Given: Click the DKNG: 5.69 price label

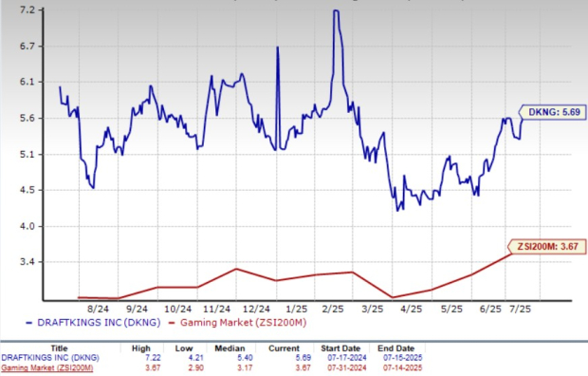Looking at the screenshot, I should click(553, 112).
